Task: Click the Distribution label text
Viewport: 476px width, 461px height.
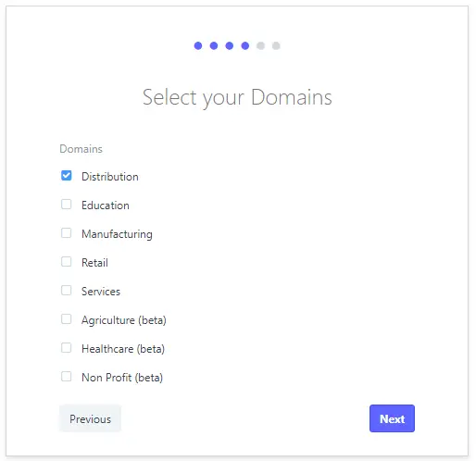Action: (x=110, y=177)
